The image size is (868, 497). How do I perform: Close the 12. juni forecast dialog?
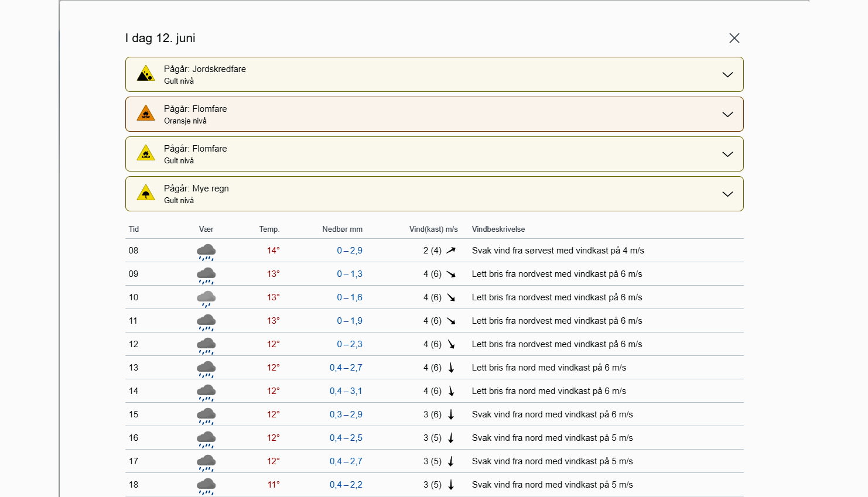click(734, 38)
